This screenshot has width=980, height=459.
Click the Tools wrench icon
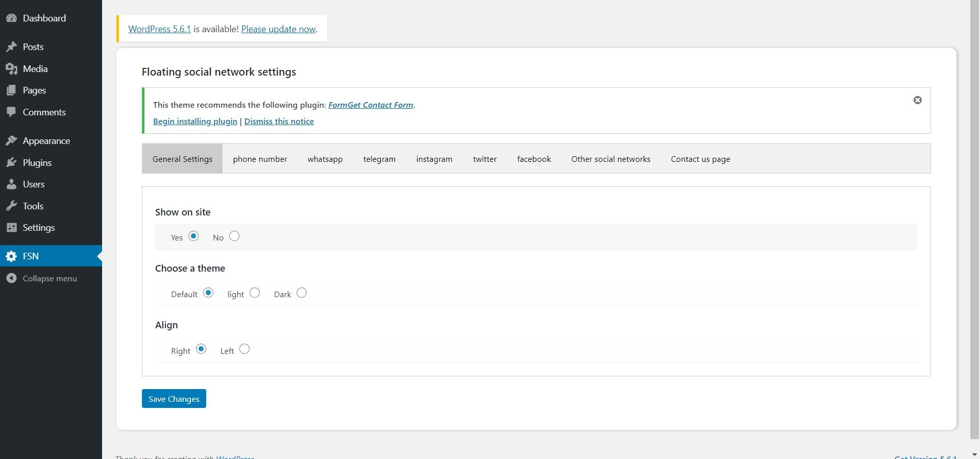(x=11, y=206)
